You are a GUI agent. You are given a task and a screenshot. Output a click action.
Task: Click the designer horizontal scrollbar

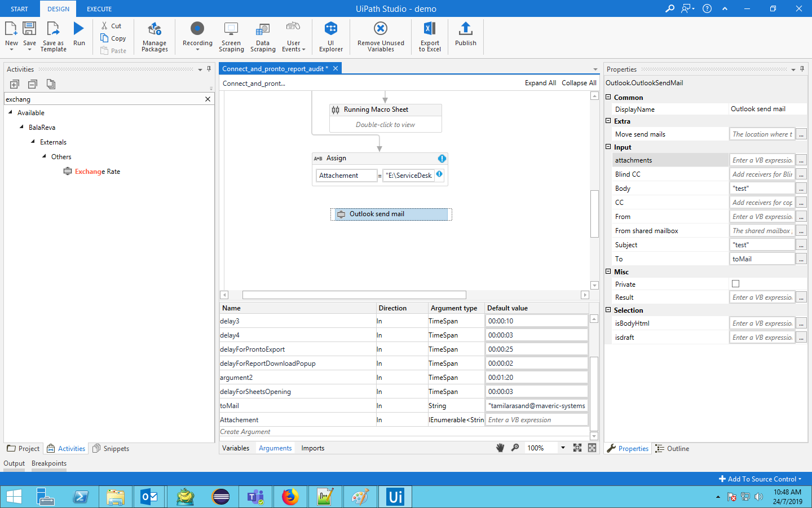[x=354, y=295]
